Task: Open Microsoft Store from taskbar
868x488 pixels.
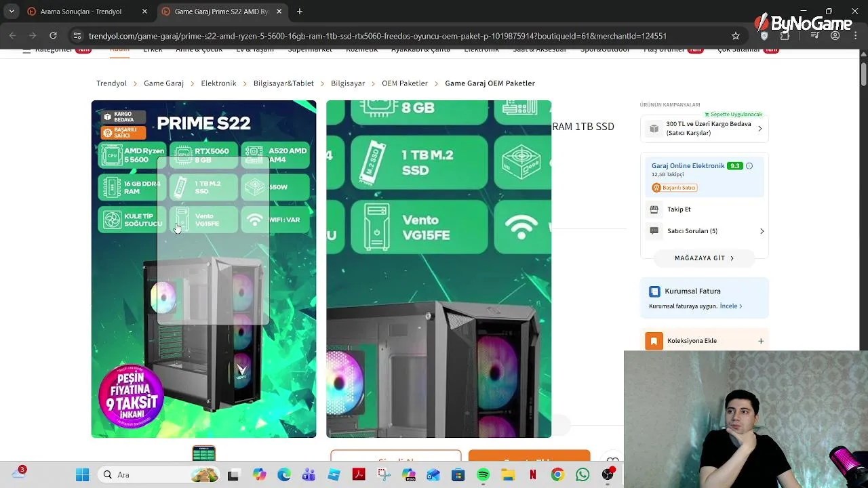Action: (x=458, y=475)
